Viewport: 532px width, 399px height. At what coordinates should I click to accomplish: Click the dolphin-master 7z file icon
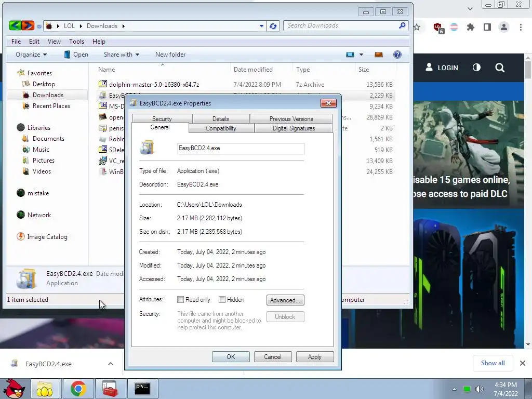pyautogui.click(x=102, y=84)
